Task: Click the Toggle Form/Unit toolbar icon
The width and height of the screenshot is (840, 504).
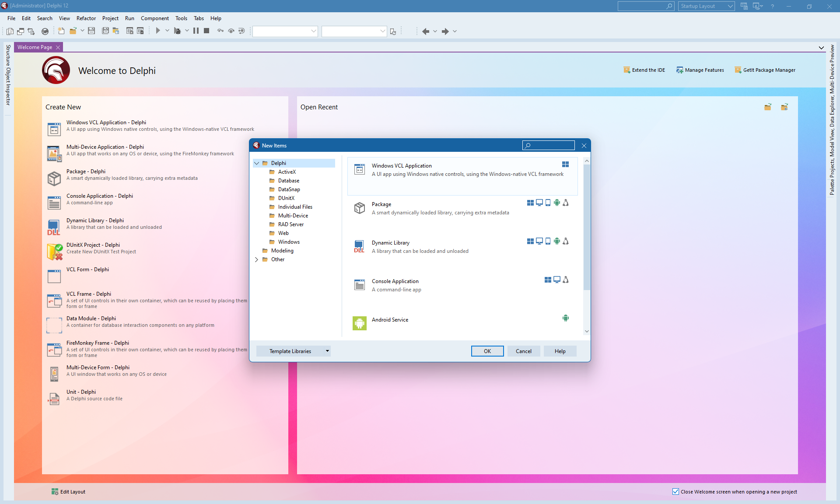Action: coord(31,31)
